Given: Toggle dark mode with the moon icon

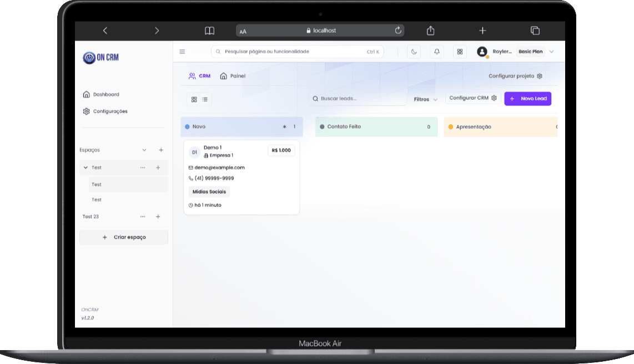Looking at the screenshot, I should pos(414,51).
